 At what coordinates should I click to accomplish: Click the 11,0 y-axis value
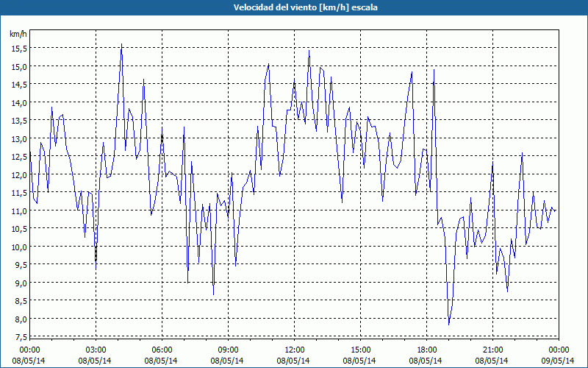(x=19, y=211)
